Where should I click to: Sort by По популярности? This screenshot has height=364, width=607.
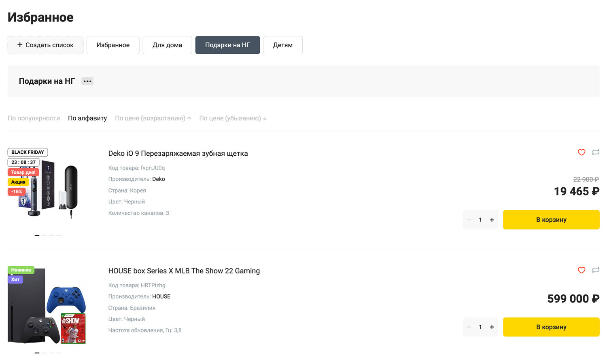pos(34,118)
